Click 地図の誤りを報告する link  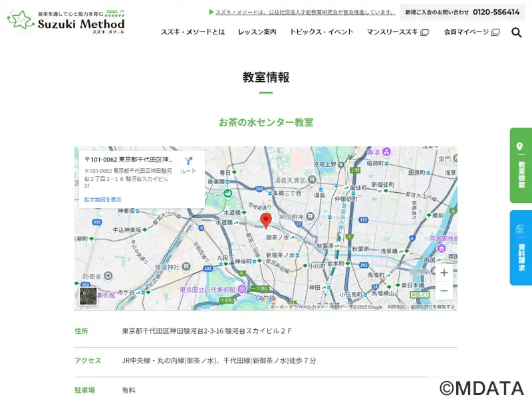433,307
